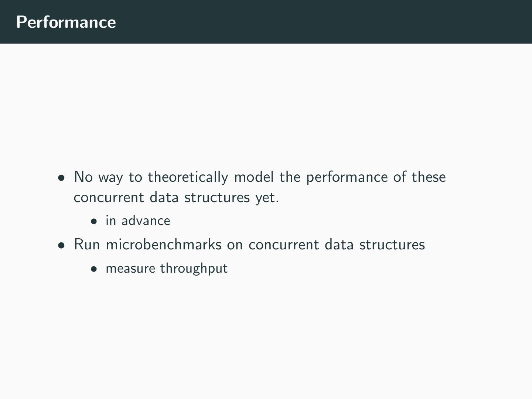The width and height of the screenshot is (532, 399).
Task: Click the word "these" ending the first line
Action: click(x=429, y=177)
